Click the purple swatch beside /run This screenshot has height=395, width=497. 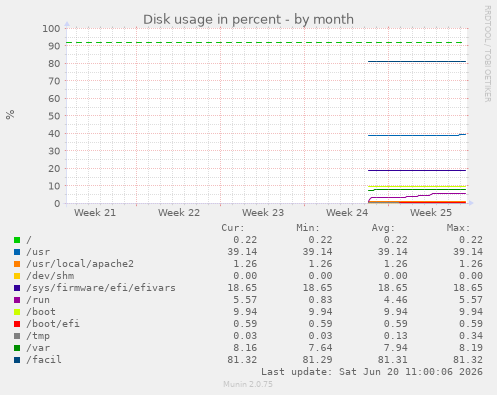(17, 300)
